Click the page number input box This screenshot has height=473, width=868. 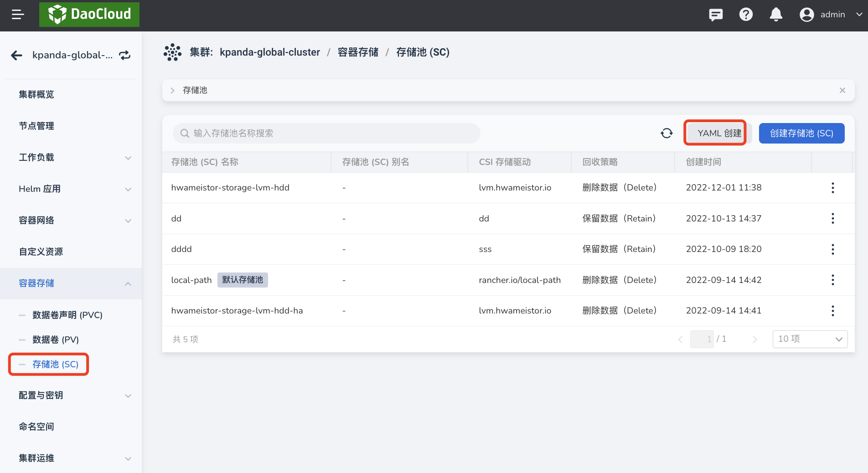pyautogui.click(x=702, y=339)
